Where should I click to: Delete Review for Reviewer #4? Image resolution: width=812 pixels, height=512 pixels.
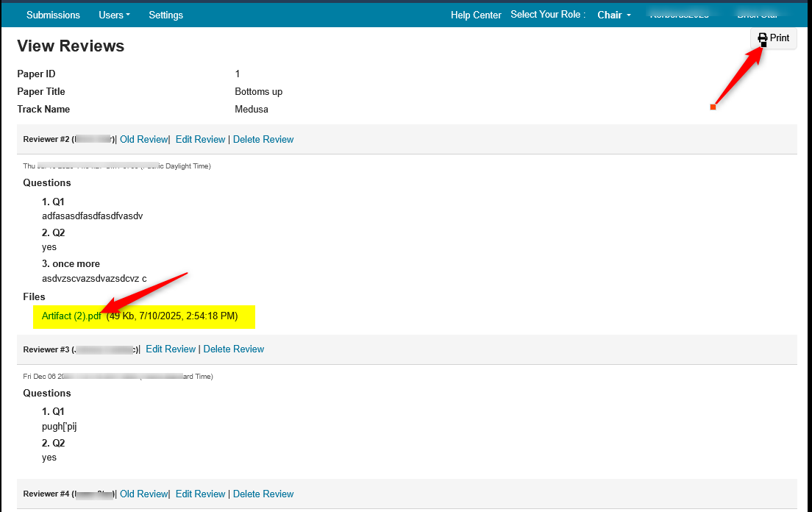[x=263, y=494]
